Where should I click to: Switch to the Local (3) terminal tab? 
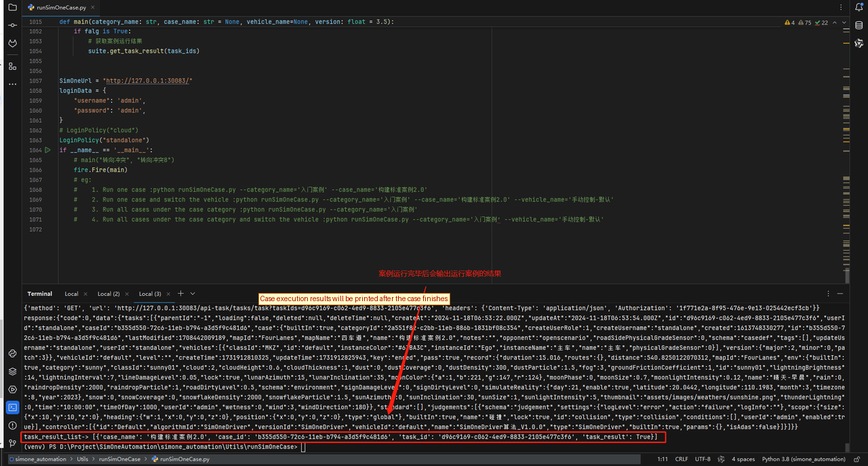click(x=150, y=294)
